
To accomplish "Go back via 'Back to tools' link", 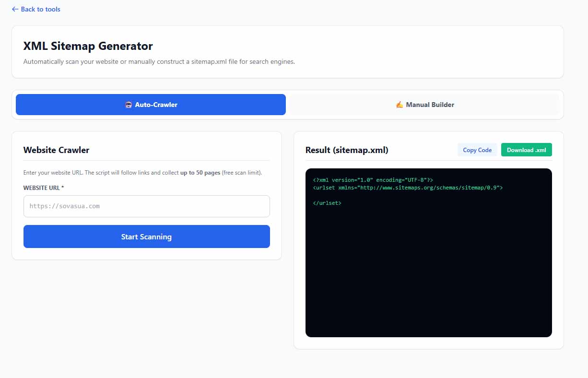I will click(x=36, y=9).
